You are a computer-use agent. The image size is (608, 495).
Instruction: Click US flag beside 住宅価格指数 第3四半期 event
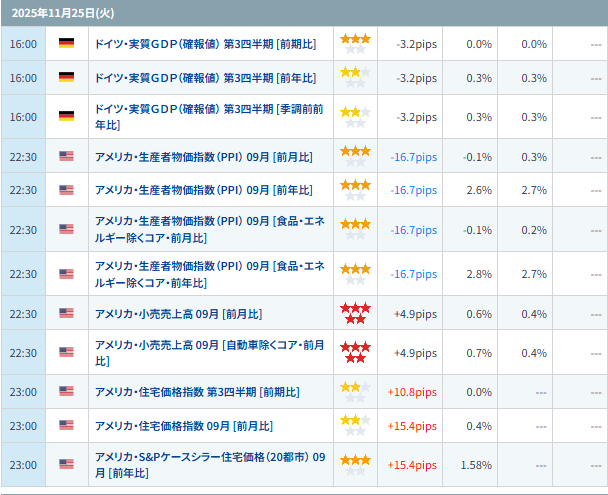pos(67,391)
